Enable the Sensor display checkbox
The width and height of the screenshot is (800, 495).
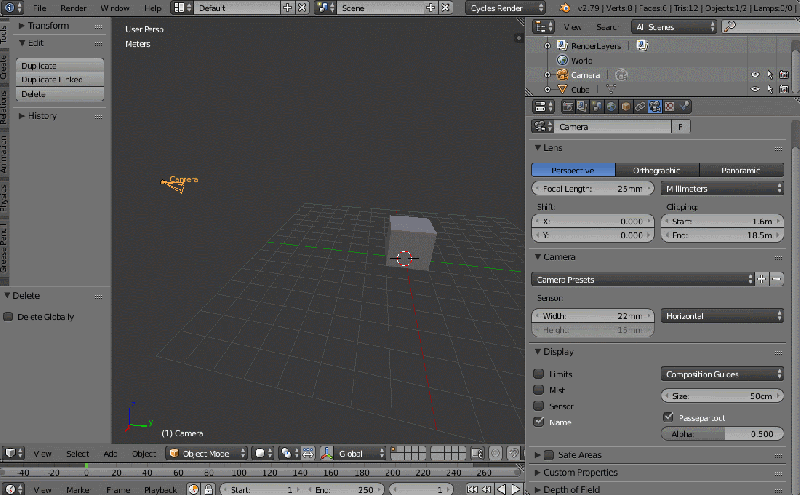click(x=538, y=406)
